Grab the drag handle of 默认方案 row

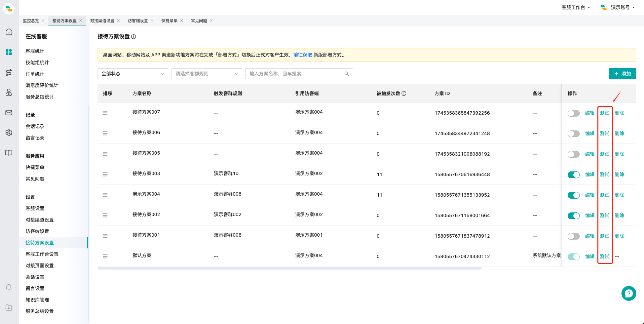click(x=105, y=256)
